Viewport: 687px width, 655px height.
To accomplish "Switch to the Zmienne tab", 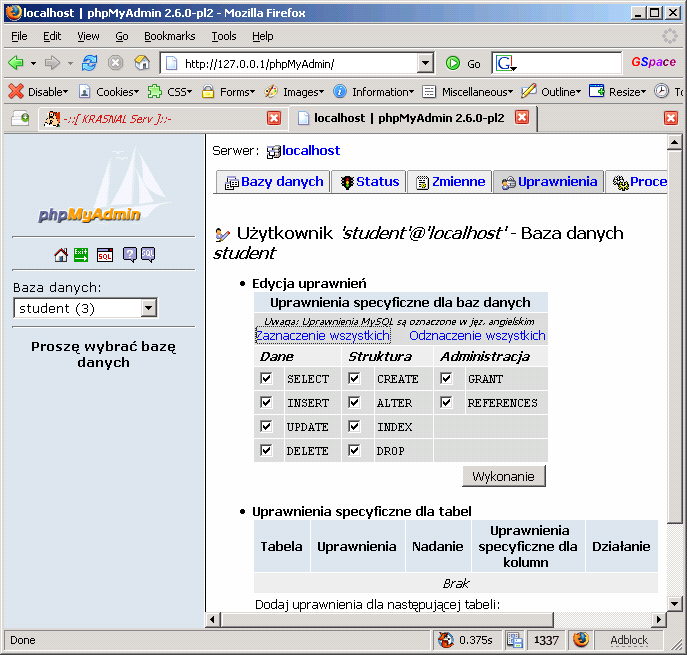I will 450,182.
